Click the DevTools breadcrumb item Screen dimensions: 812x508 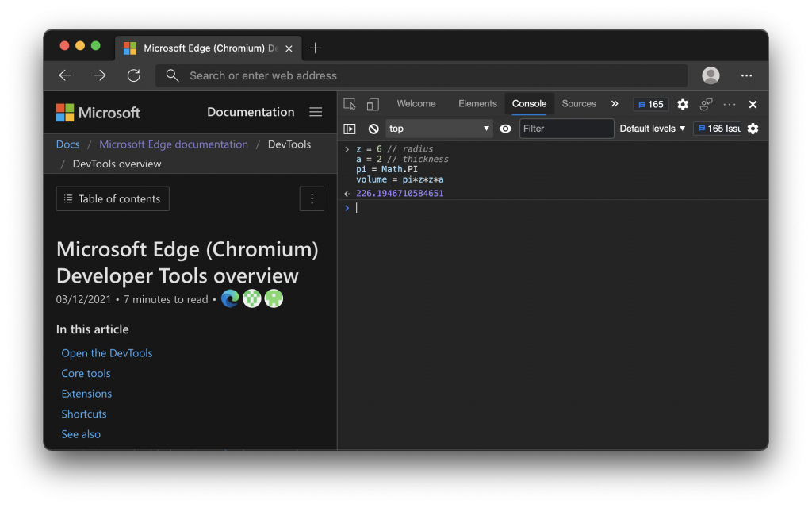[289, 144]
